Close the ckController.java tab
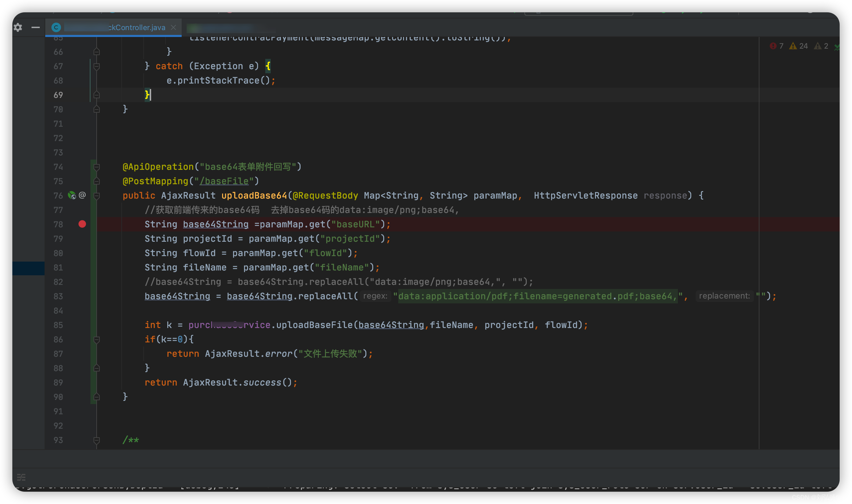Viewport: 852px width, 504px height. [174, 27]
